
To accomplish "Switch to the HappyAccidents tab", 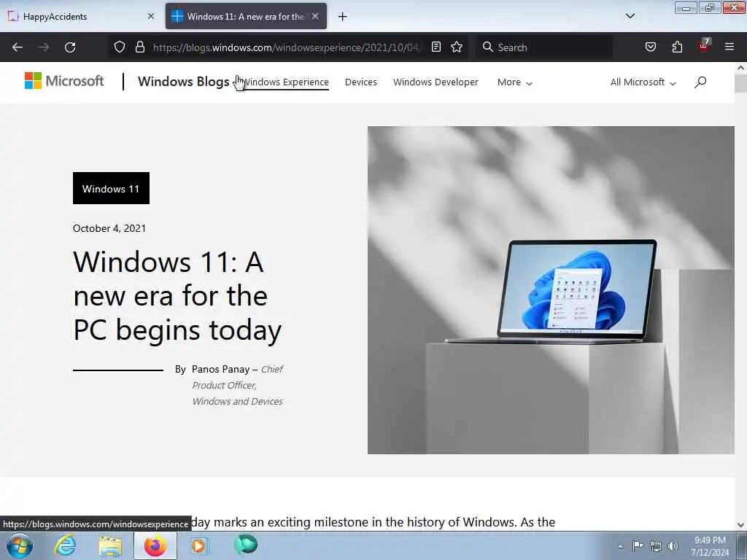I will (81, 16).
